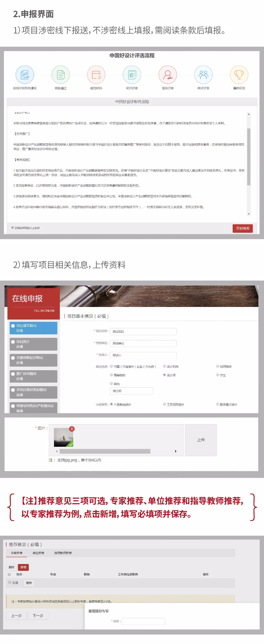This screenshot has height=644, width=264.
Task: Remove uploaded image with red X icon
Action: [72, 429]
